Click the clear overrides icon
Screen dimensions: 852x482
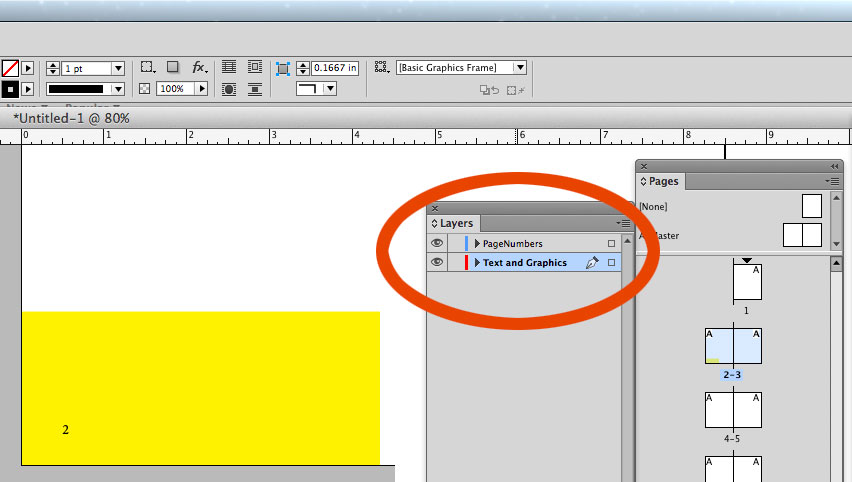(x=489, y=90)
